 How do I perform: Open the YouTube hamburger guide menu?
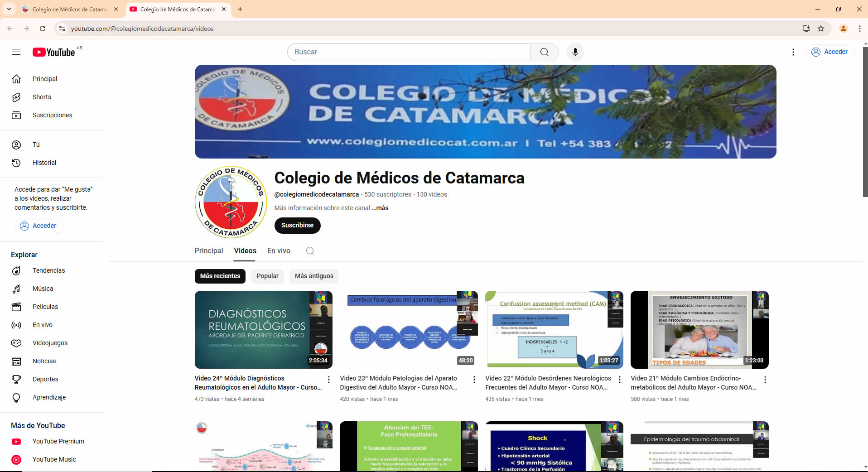point(16,52)
